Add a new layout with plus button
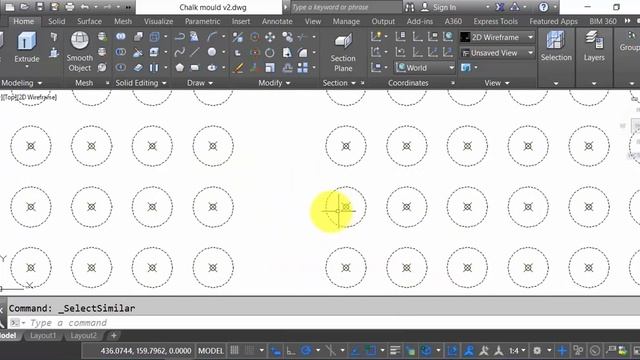The image size is (640, 360). click(x=113, y=336)
